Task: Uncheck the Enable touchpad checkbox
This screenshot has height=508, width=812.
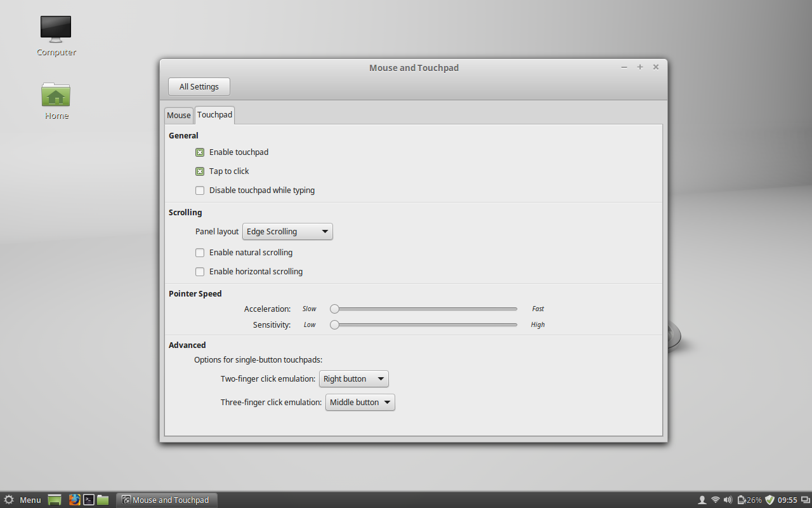Action: coord(200,152)
